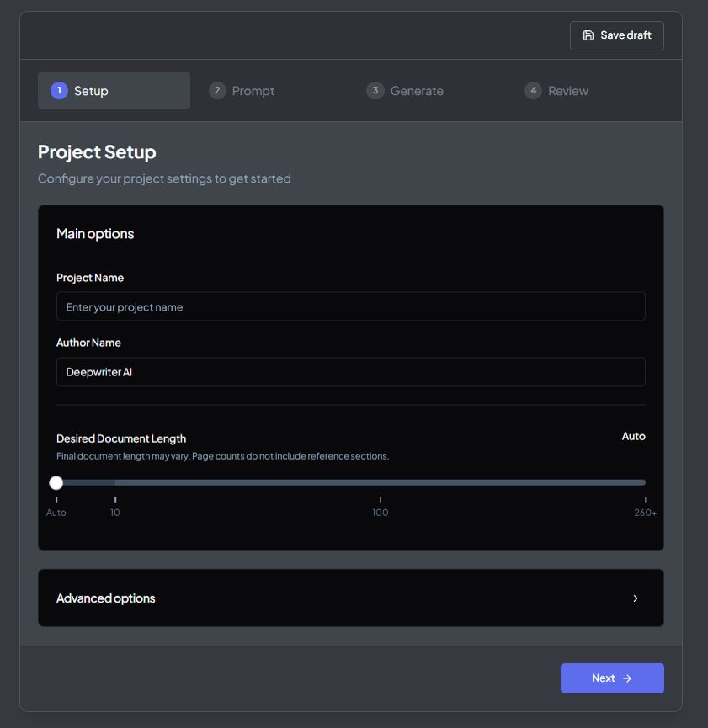Screen dimensions: 708x728
Task: Click the floppy disk icon in Save draft
Action: [588, 35]
